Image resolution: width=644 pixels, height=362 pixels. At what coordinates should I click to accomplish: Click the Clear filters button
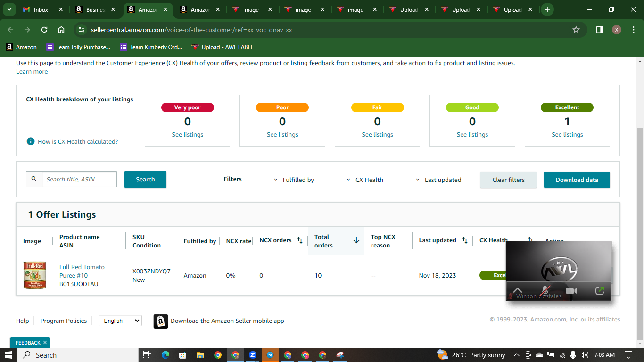click(x=508, y=180)
